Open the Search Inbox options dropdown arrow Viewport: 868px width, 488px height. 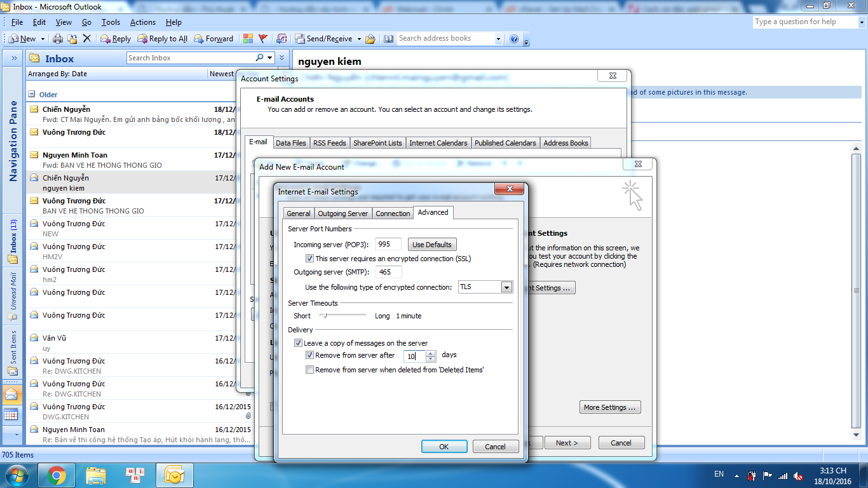(x=270, y=58)
